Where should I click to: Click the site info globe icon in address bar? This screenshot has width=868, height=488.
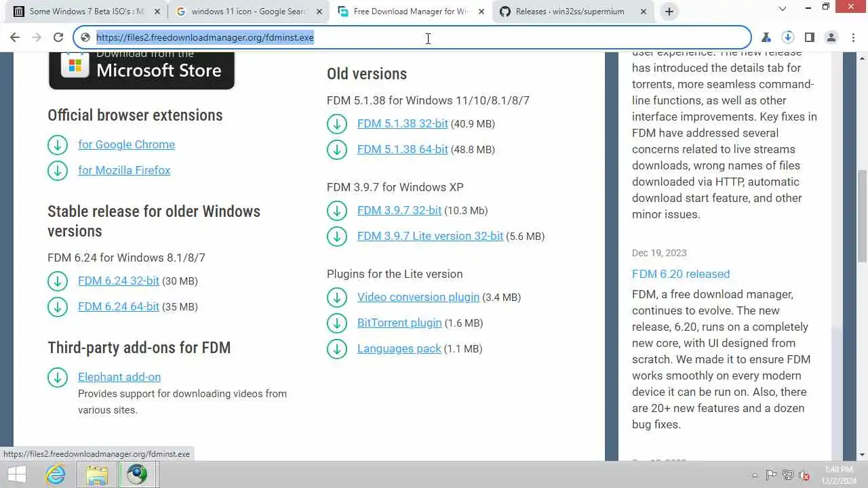click(x=85, y=37)
